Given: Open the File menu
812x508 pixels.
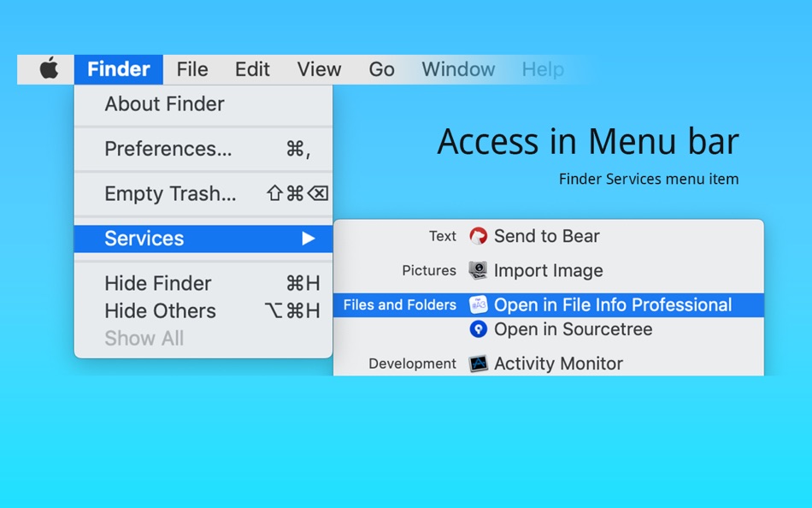Looking at the screenshot, I should coord(192,69).
